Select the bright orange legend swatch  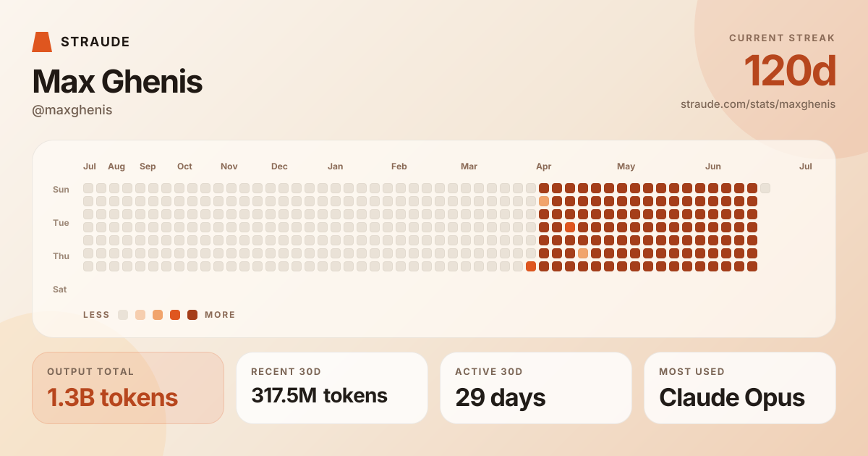pos(175,315)
